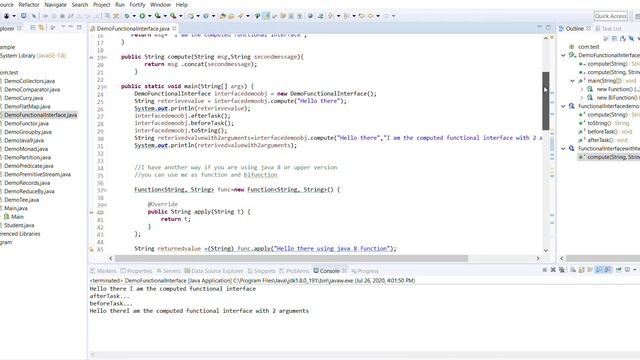Screen dimensions: 640x360
Task: Toggle Pin Console in Console toolbar
Action: 619,270
